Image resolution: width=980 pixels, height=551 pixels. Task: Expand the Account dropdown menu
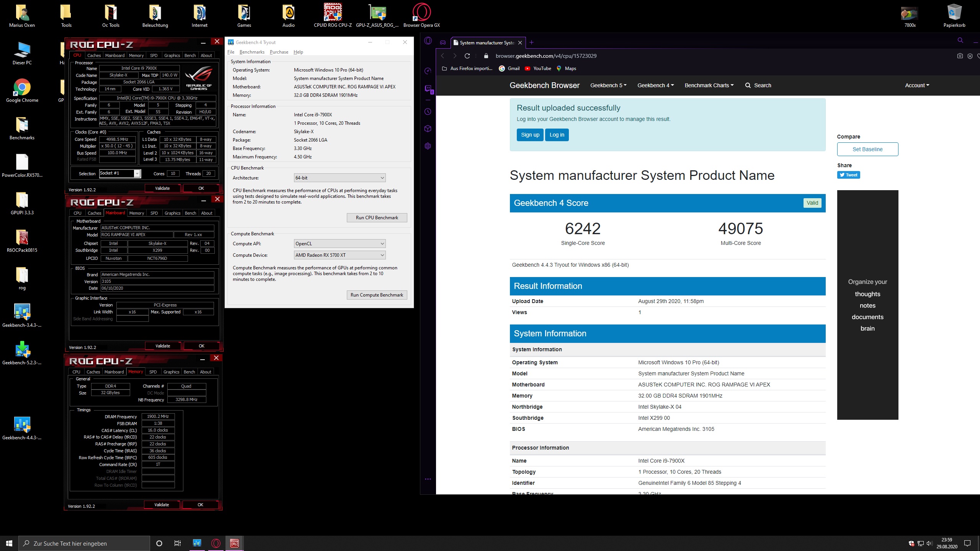(x=917, y=85)
